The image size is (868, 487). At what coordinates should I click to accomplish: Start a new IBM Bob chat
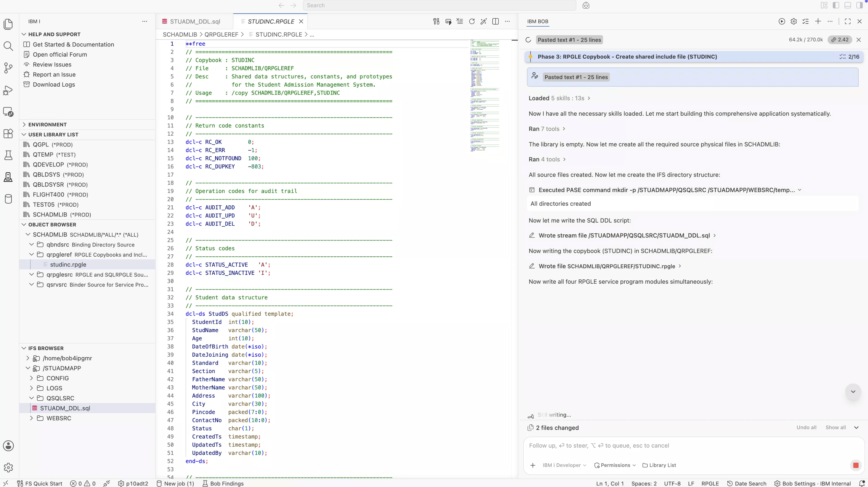[818, 21]
